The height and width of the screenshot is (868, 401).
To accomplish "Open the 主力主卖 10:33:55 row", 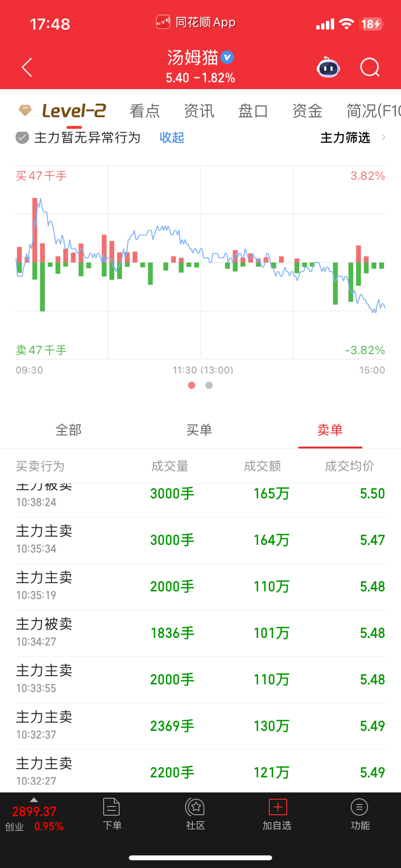I will 200,680.
